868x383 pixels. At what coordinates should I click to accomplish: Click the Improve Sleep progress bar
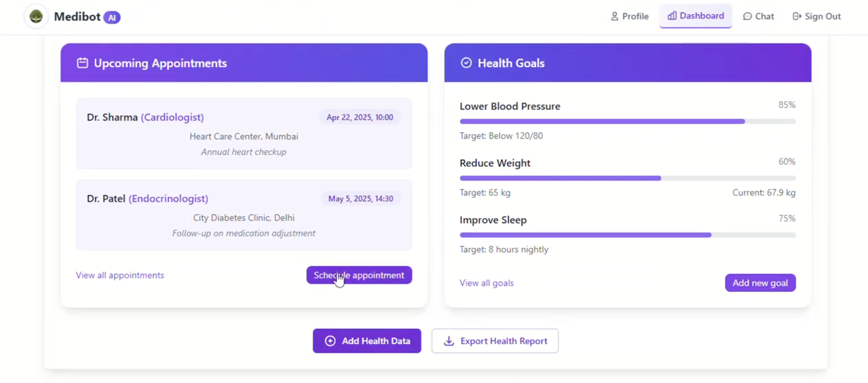(x=627, y=235)
